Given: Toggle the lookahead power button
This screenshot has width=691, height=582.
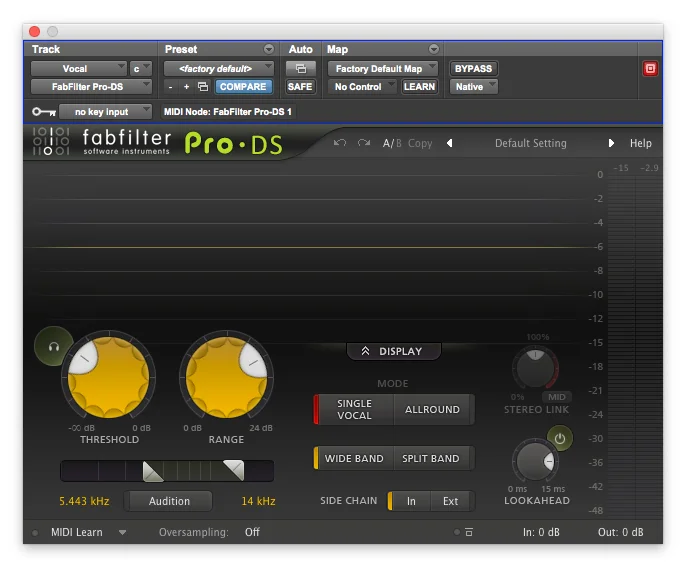Looking at the screenshot, I should pos(560,439).
